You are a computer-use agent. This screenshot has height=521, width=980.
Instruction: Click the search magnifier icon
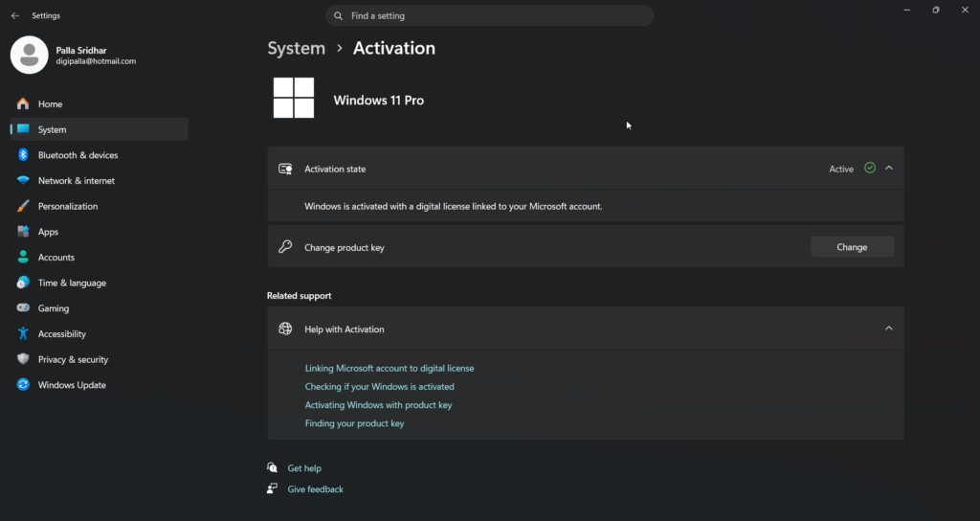[x=338, y=15]
